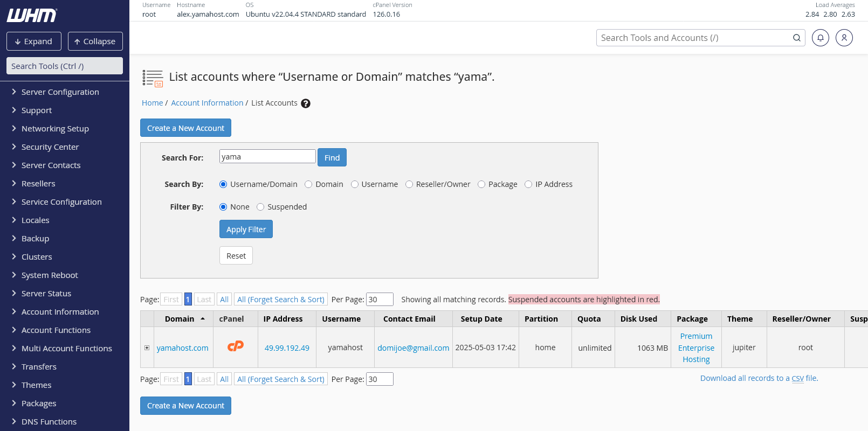Expand Server Configuration menu
This screenshot has height=431, width=868.
pos(65,92)
